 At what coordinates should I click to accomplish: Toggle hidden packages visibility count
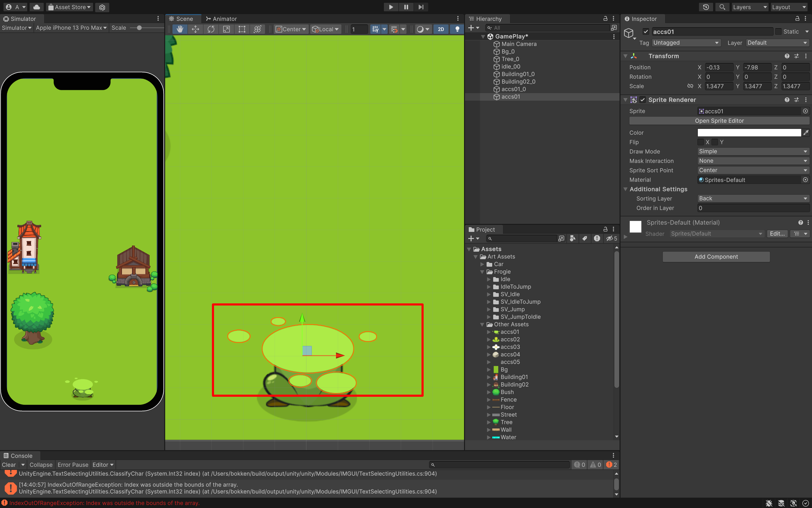(611, 238)
